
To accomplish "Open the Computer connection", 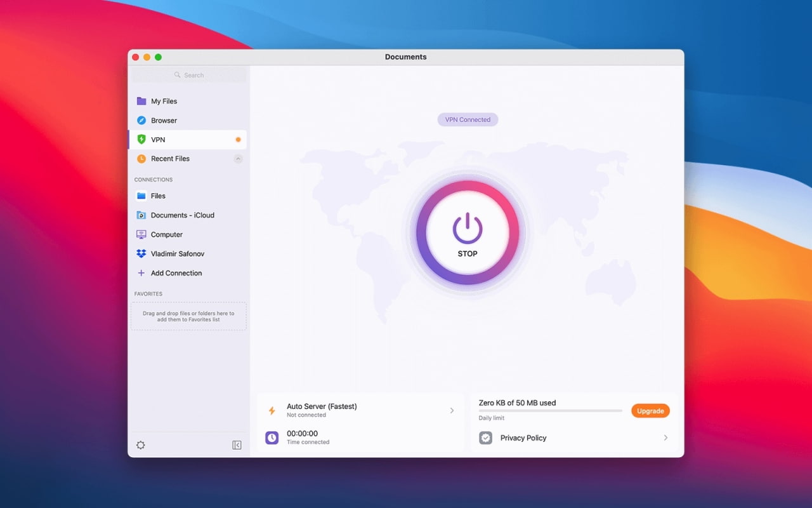I will point(188,234).
